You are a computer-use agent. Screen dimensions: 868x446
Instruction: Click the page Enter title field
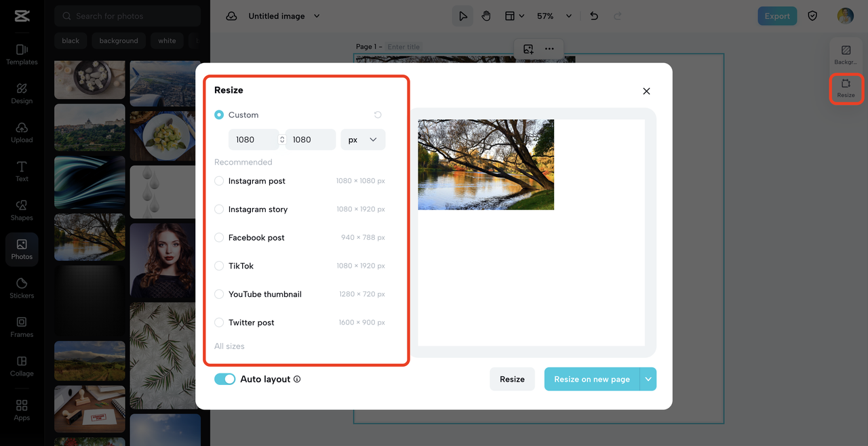(x=404, y=47)
